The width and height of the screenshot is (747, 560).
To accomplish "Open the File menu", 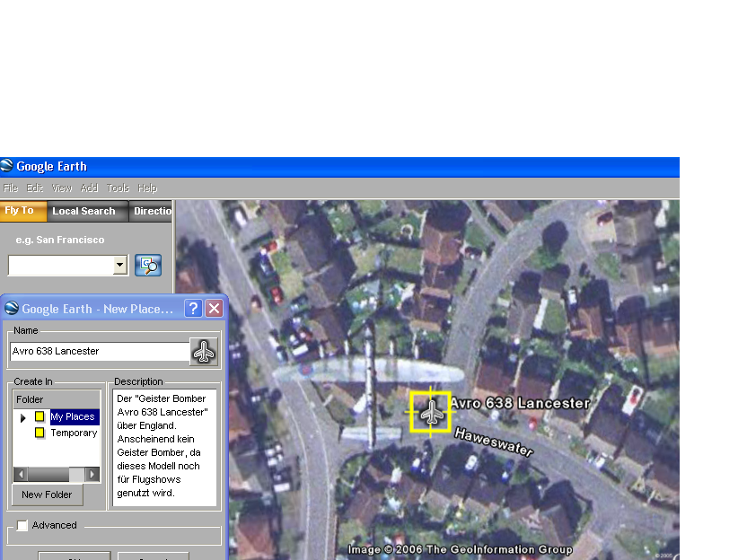I will (x=11, y=188).
